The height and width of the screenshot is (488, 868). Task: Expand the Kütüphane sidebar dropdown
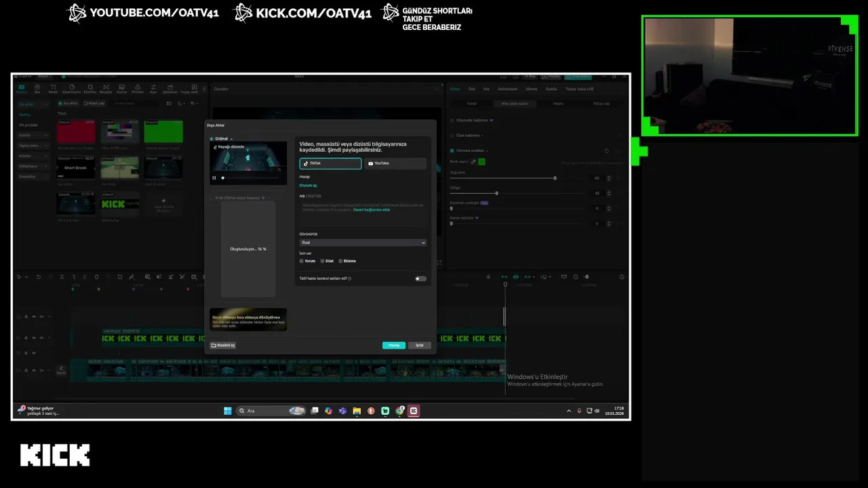pyautogui.click(x=33, y=166)
